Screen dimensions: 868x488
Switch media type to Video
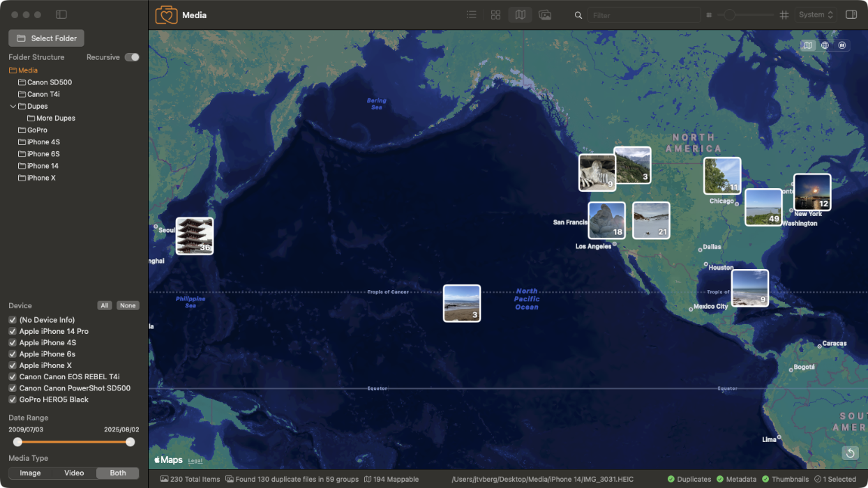pos(74,473)
